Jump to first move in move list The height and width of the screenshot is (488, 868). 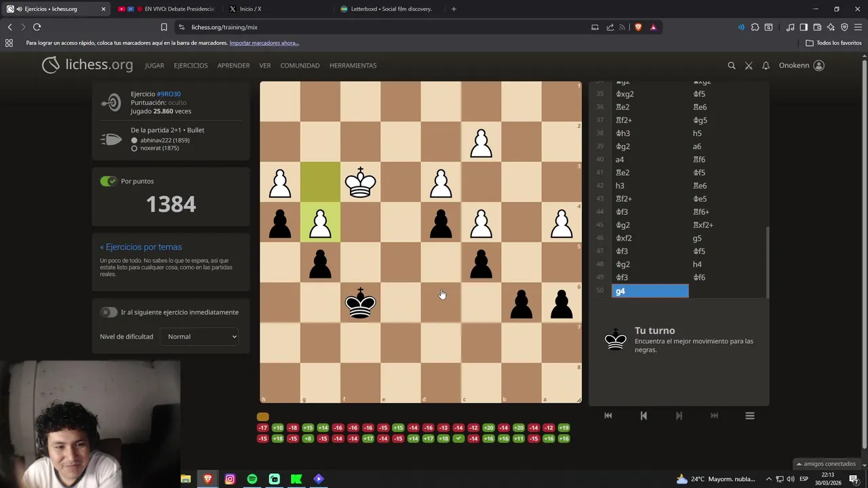point(608,415)
